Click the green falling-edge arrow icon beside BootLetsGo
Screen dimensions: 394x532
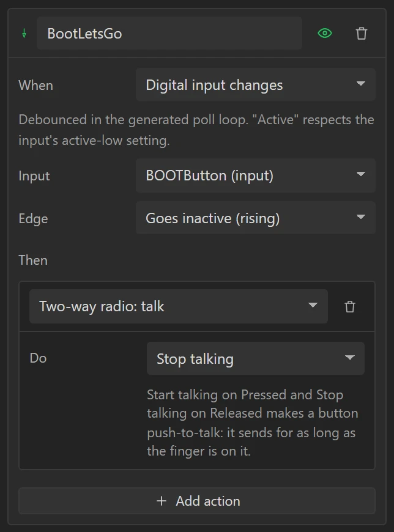pos(24,33)
